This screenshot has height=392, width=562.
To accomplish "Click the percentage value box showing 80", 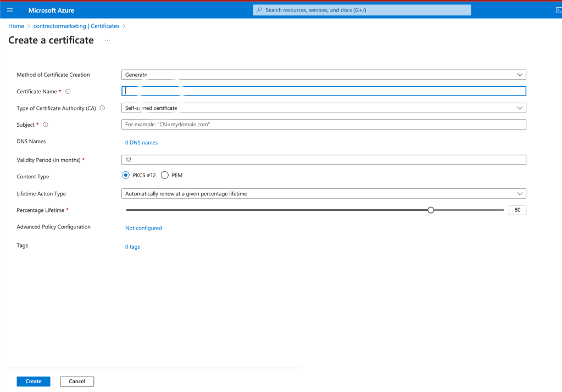I will tap(517, 210).
